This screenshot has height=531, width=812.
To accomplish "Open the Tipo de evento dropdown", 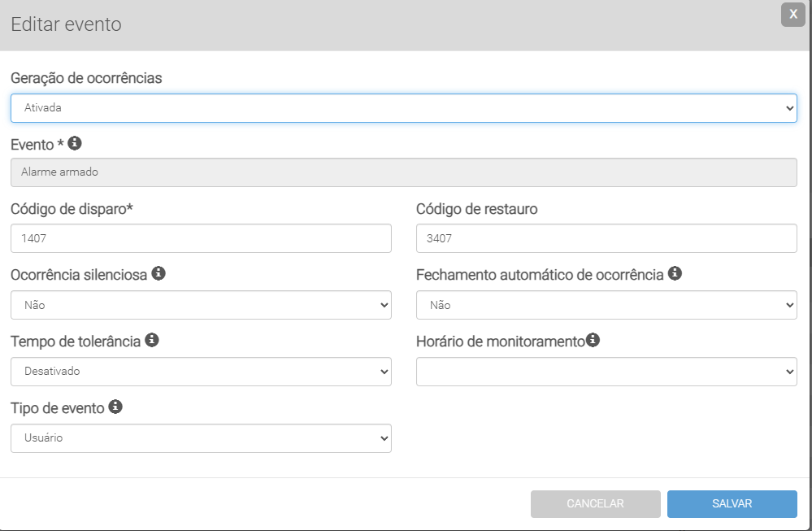I will [201, 438].
